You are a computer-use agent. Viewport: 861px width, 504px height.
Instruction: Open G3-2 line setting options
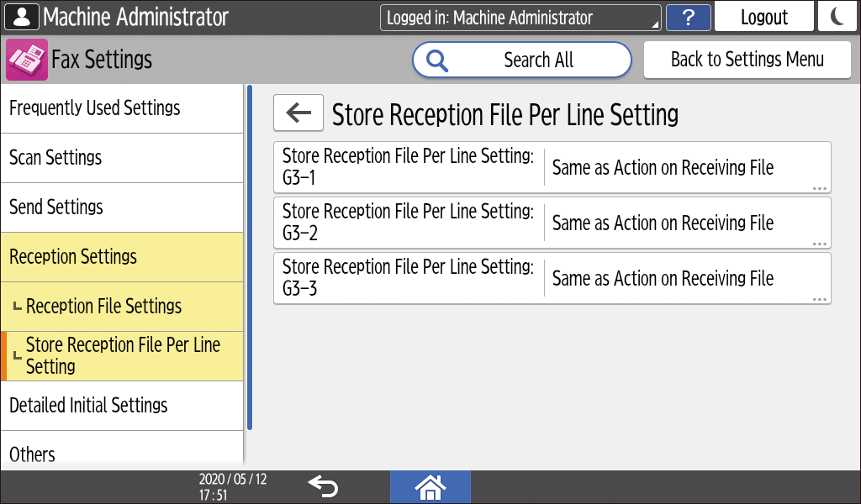click(x=552, y=223)
